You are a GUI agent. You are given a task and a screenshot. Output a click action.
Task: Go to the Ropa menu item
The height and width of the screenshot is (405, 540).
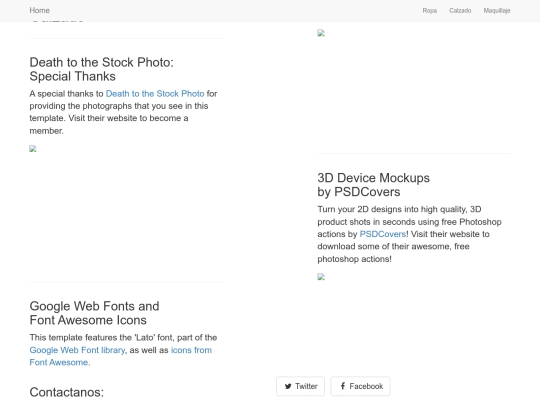(429, 11)
